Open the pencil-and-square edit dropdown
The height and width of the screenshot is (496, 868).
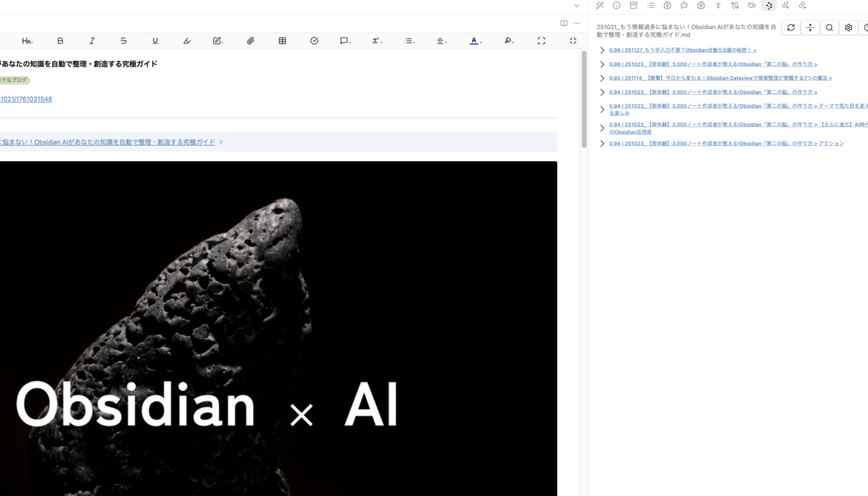pos(218,41)
